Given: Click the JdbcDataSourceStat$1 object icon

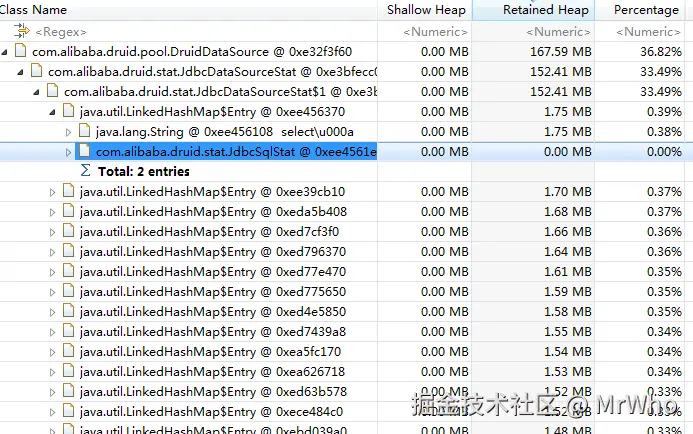Looking at the screenshot, I should (x=52, y=91).
